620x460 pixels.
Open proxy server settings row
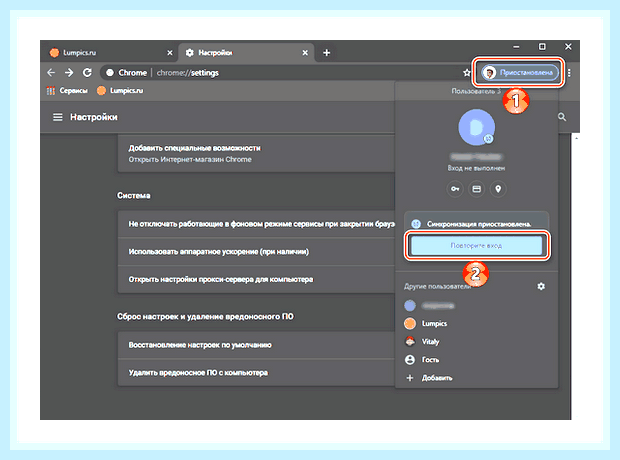pos(256,279)
